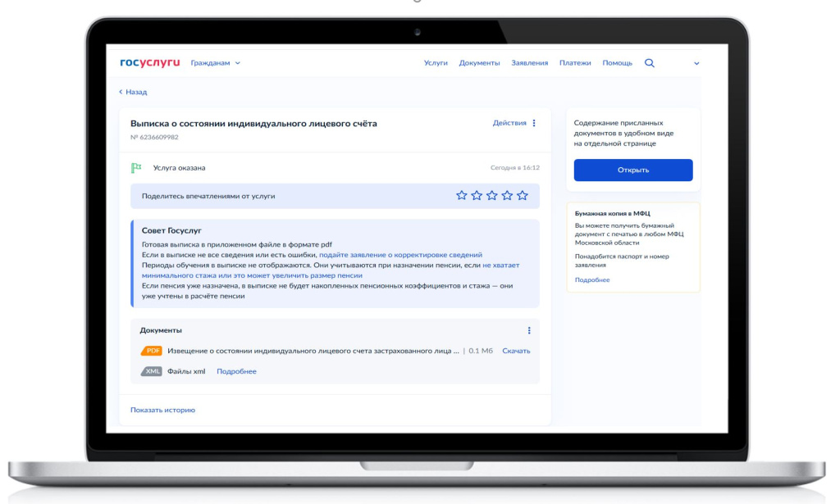Open the Действия actions menu
Image resolution: width=840 pixels, height=504 pixels.
point(514,123)
